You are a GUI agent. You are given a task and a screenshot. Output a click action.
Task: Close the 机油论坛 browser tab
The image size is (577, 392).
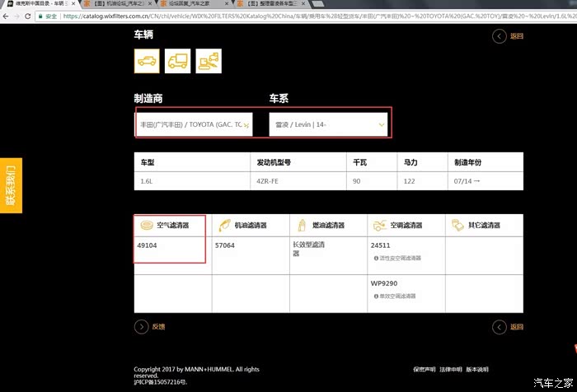(x=150, y=3)
